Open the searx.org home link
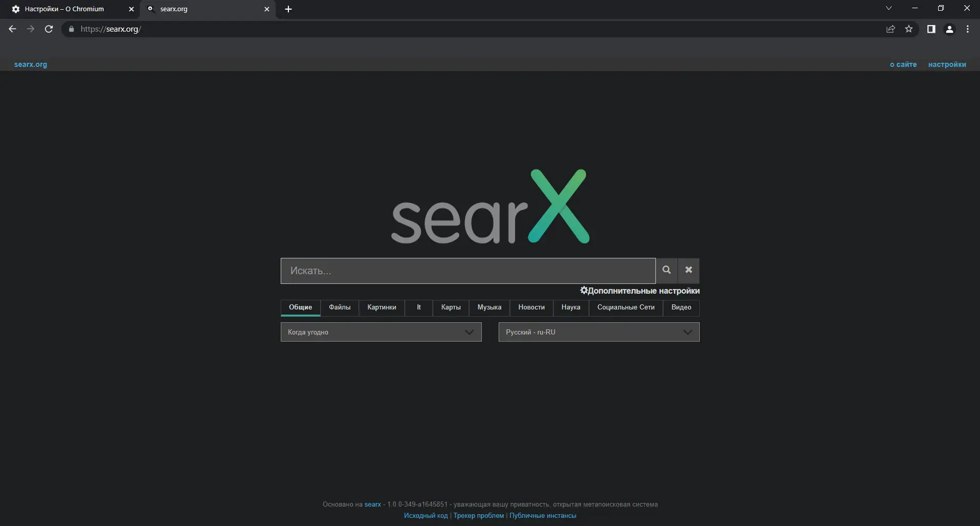Viewport: 980px width, 526px height. click(31, 64)
